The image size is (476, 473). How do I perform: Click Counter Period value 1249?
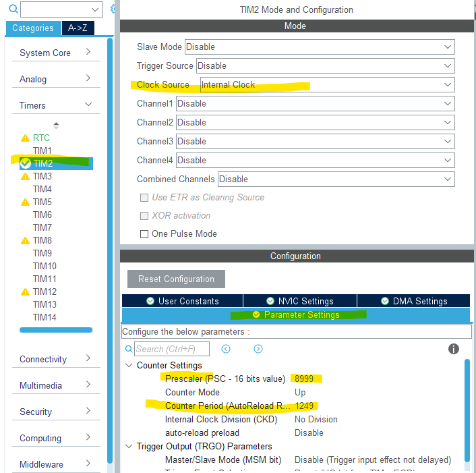tap(304, 406)
